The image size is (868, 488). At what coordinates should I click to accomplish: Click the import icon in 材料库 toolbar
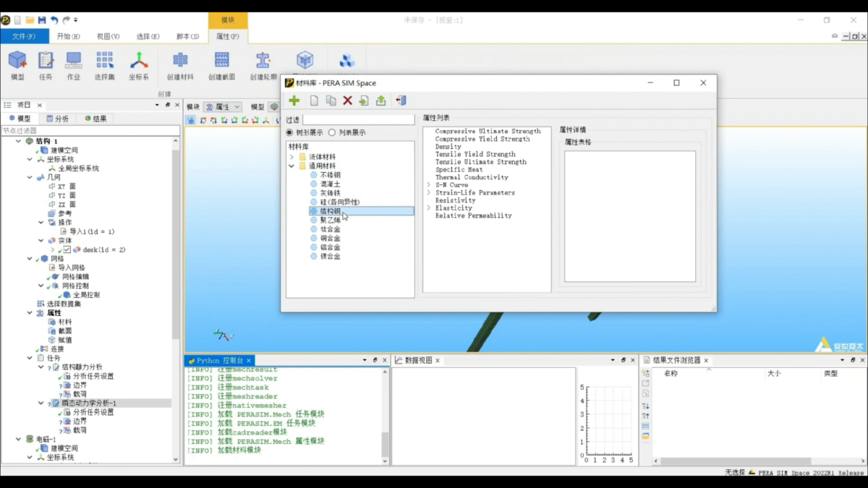click(364, 100)
